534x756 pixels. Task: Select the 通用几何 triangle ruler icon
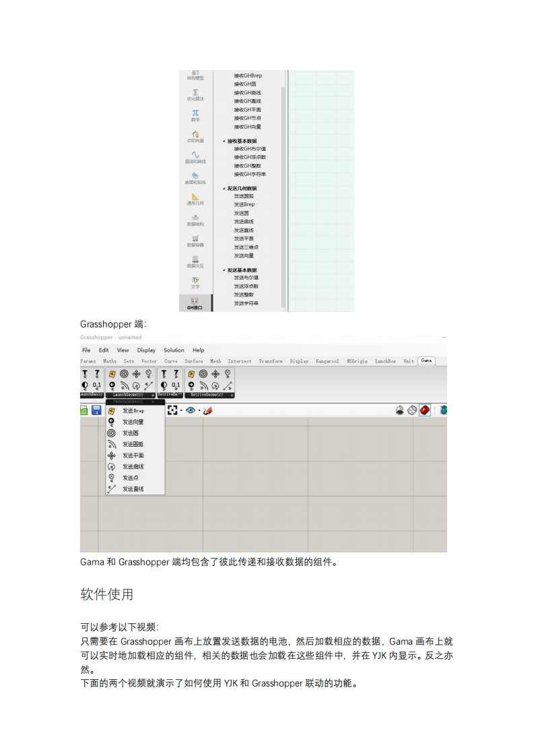tap(195, 199)
